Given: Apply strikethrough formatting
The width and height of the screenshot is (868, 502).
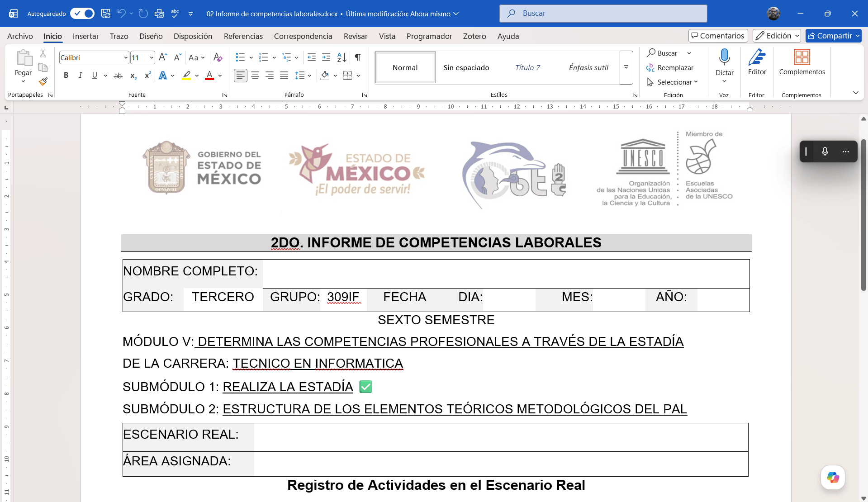Looking at the screenshot, I should [x=118, y=76].
